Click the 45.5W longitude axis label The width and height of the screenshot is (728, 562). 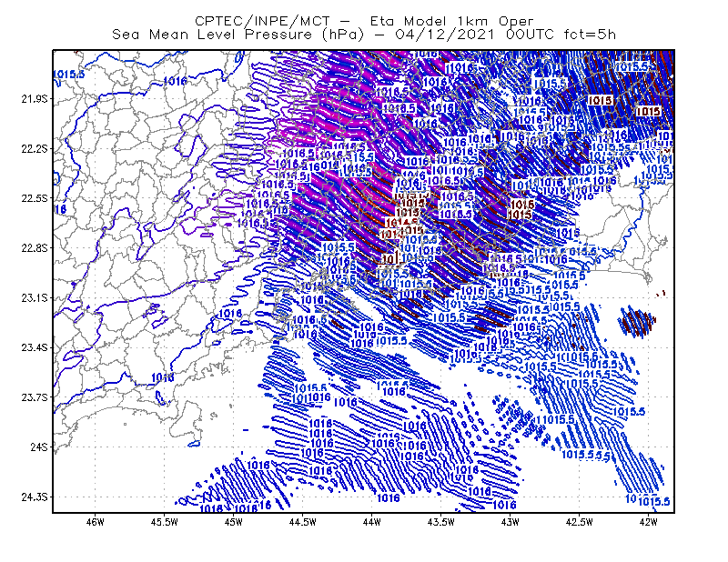165,522
